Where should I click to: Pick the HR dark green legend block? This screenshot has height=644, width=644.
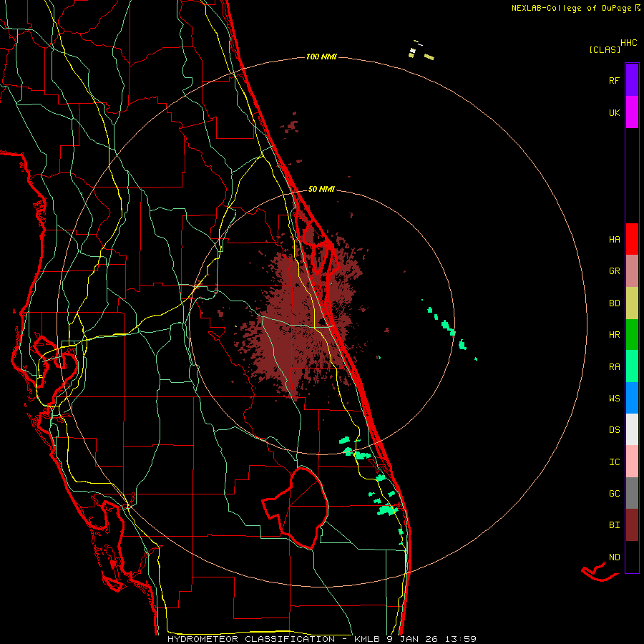[632, 335]
